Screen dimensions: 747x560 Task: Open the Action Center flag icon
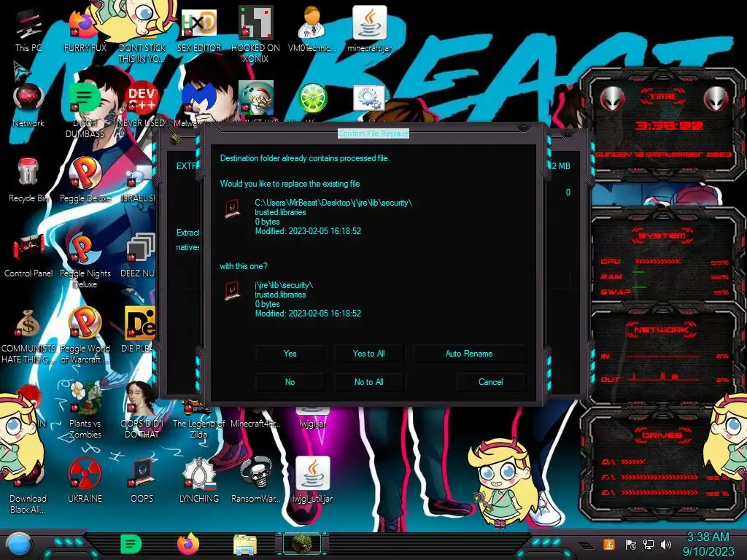(630, 544)
